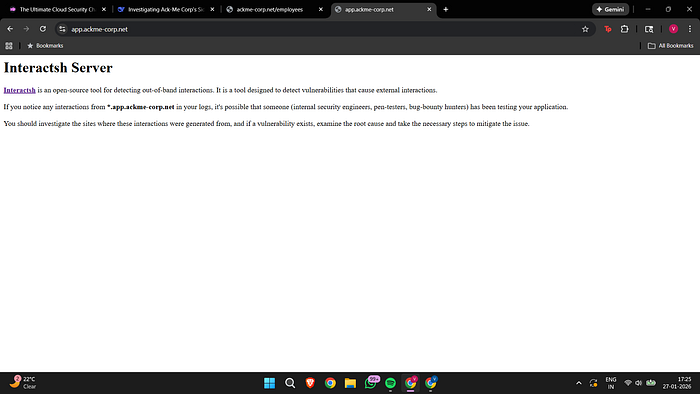The image size is (700, 394).
Task: Open Spotify from the taskbar
Action: click(x=390, y=383)
